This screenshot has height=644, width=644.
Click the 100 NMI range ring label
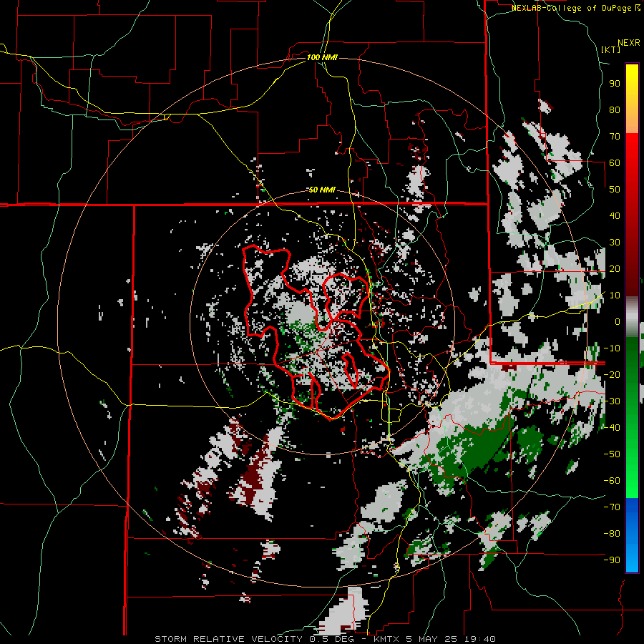322,57
